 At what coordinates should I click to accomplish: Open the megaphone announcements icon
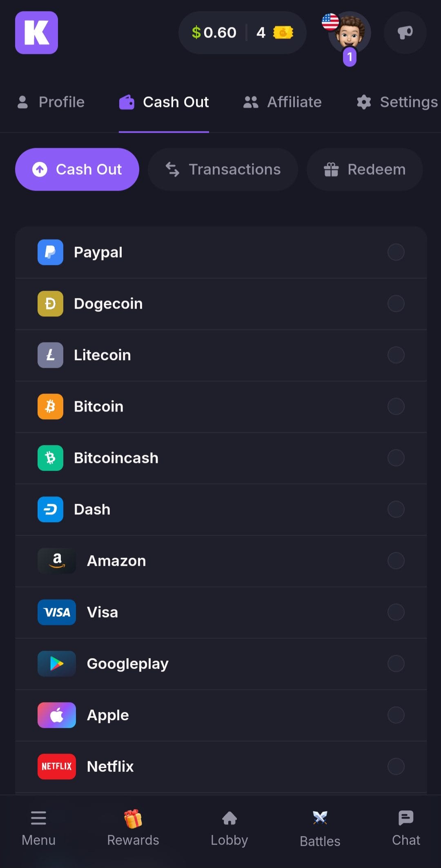pos(405,33)
